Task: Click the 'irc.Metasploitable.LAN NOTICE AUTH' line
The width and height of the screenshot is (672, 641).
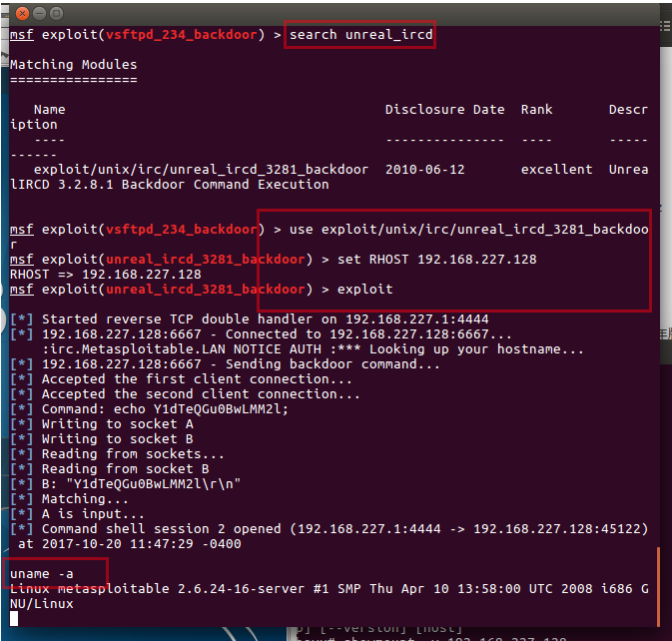Action: click(x=313, y=349)
